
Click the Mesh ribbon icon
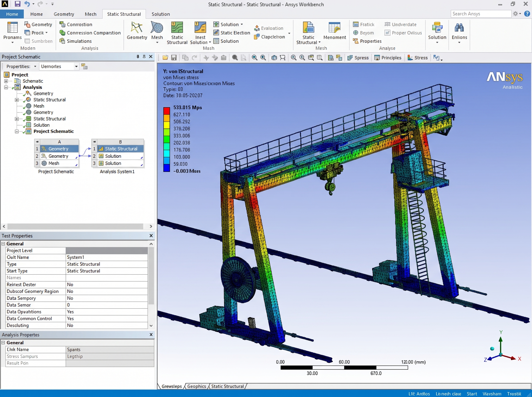157,27
